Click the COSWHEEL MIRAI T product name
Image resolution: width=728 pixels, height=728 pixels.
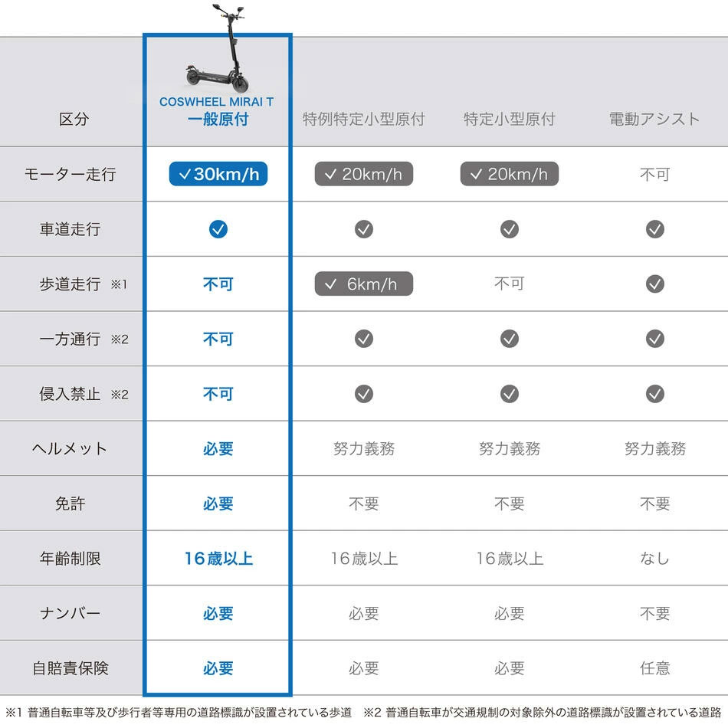click(216, 102)
